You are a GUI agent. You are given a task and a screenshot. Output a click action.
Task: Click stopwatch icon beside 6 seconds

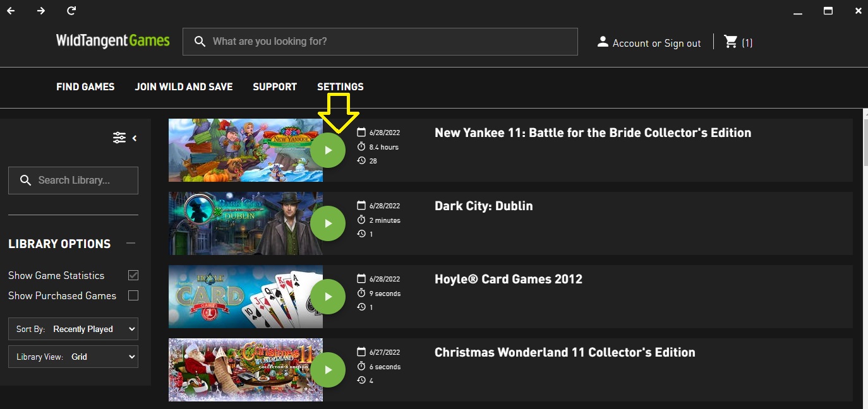(x=361, y=366)
